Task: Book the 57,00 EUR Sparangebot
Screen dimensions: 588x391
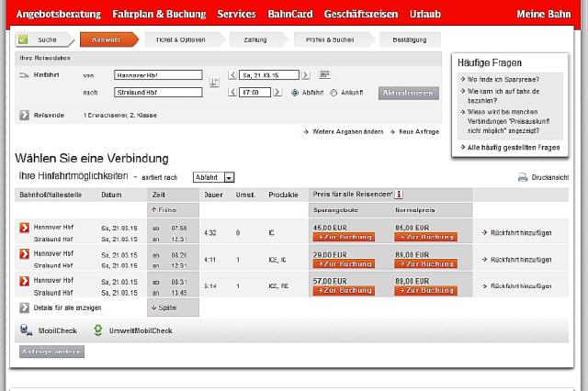Action: pos(344,291)
